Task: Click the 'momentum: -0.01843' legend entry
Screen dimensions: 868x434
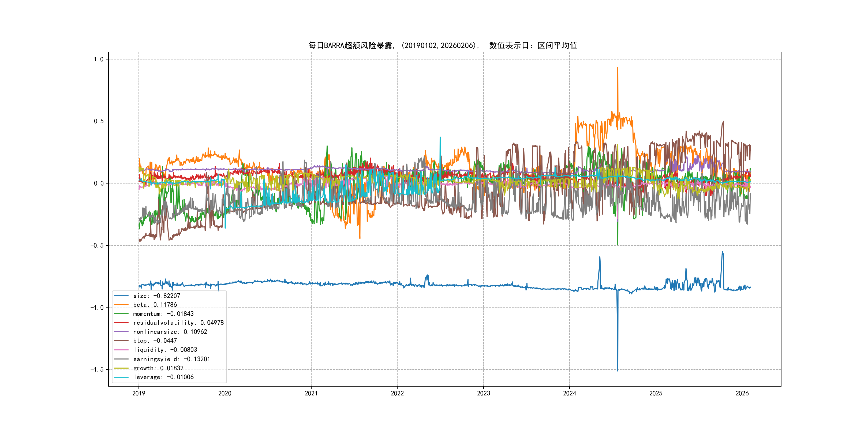Action: 163,314
